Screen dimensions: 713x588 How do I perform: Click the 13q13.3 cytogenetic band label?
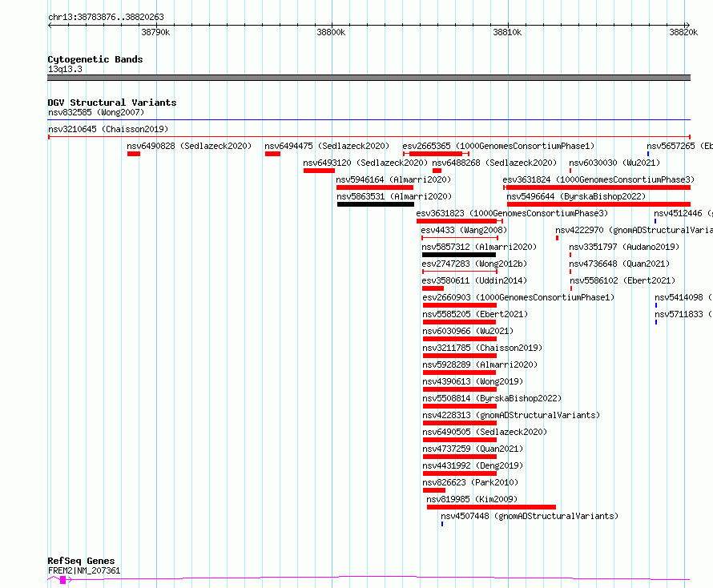(x=65, y=69)
